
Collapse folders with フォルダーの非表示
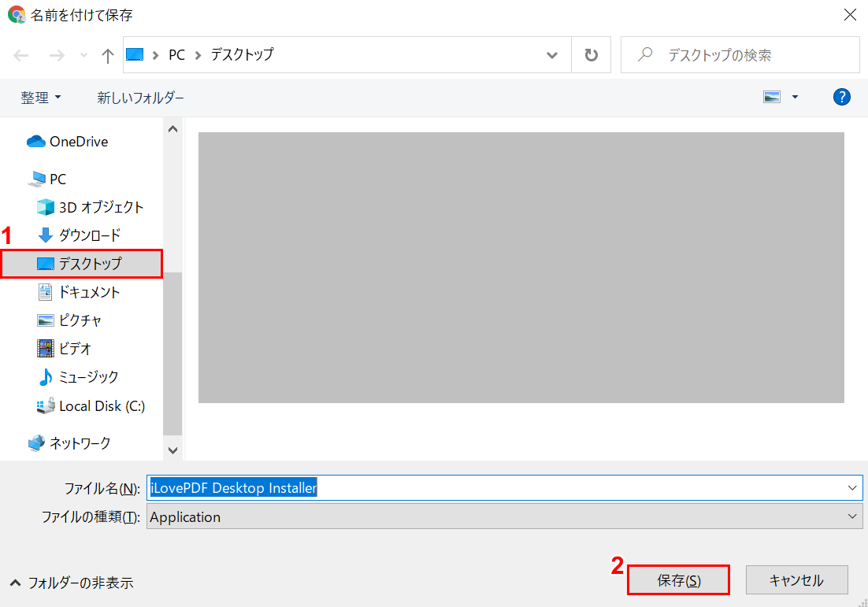(72, 583)
